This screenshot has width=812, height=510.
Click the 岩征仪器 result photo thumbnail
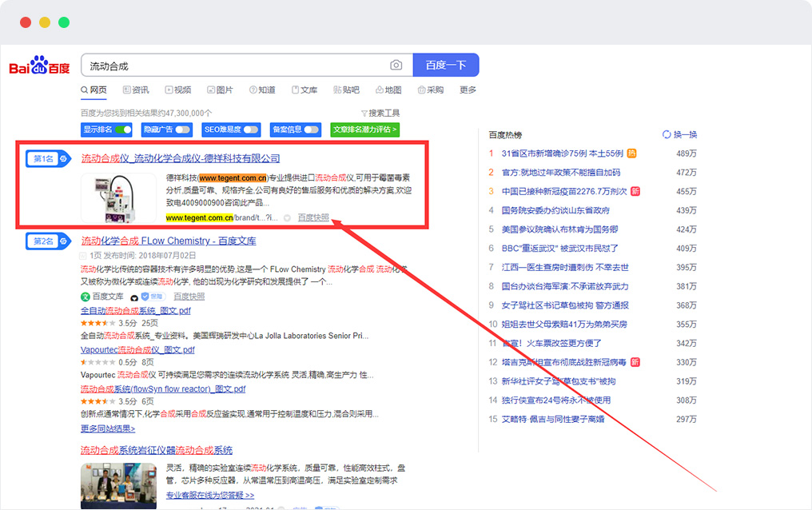pos(118,486)
